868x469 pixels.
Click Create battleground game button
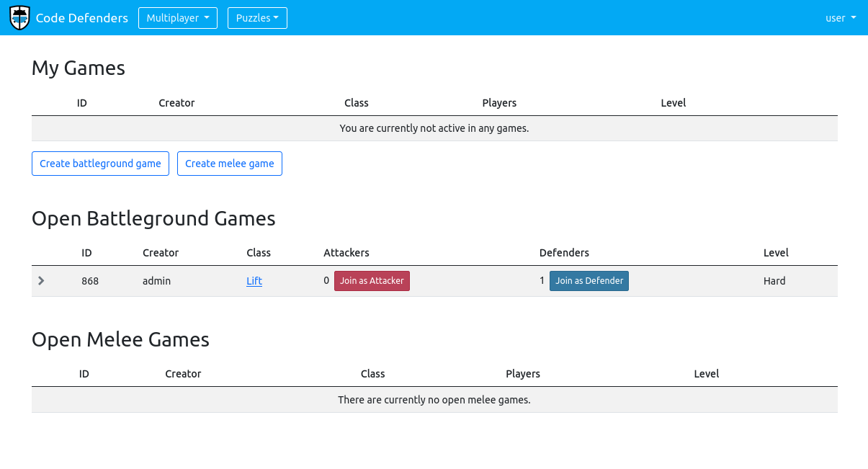click(100, 164)
